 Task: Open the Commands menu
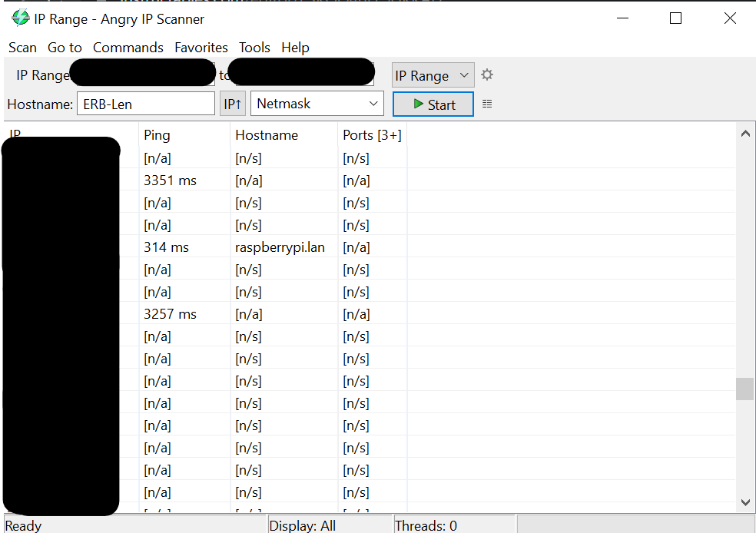point(128,48)
